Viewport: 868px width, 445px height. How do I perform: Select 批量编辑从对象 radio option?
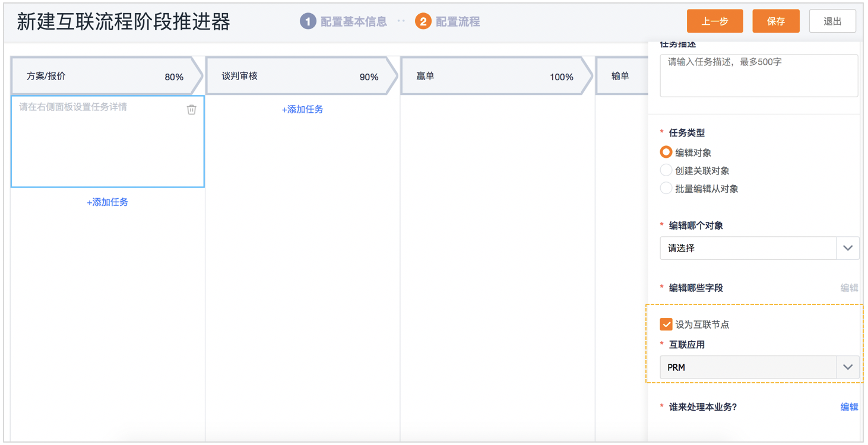[x=666, y=188]
